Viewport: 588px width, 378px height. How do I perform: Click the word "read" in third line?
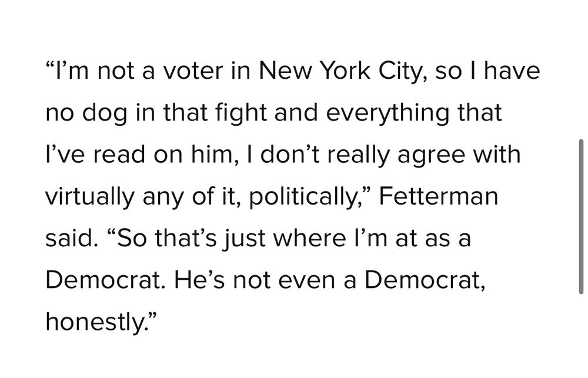coord(119,154)
